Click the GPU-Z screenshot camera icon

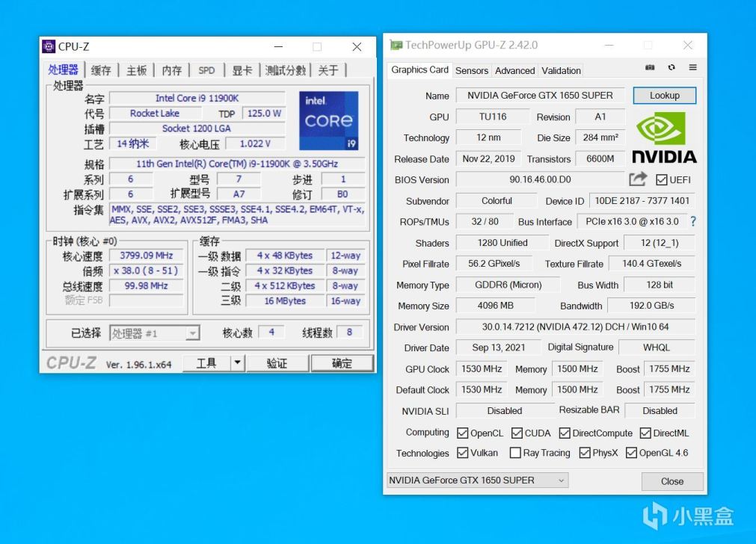coord(650,67)
